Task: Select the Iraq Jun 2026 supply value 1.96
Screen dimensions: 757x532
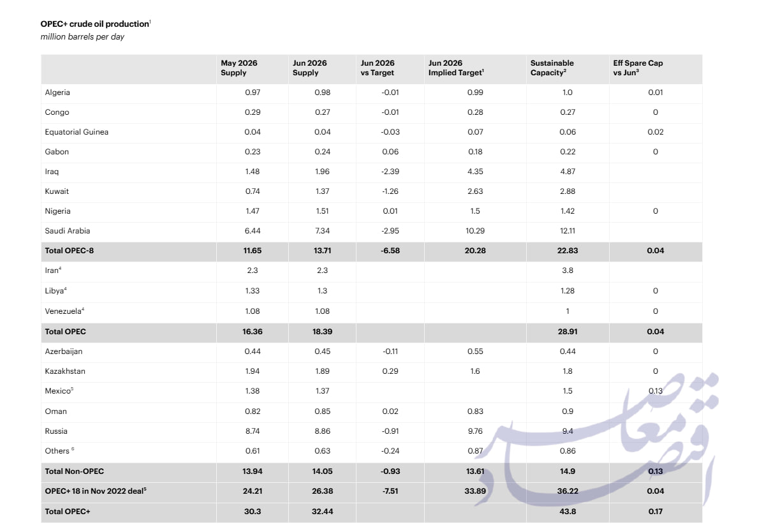Action: coord(322,172)
